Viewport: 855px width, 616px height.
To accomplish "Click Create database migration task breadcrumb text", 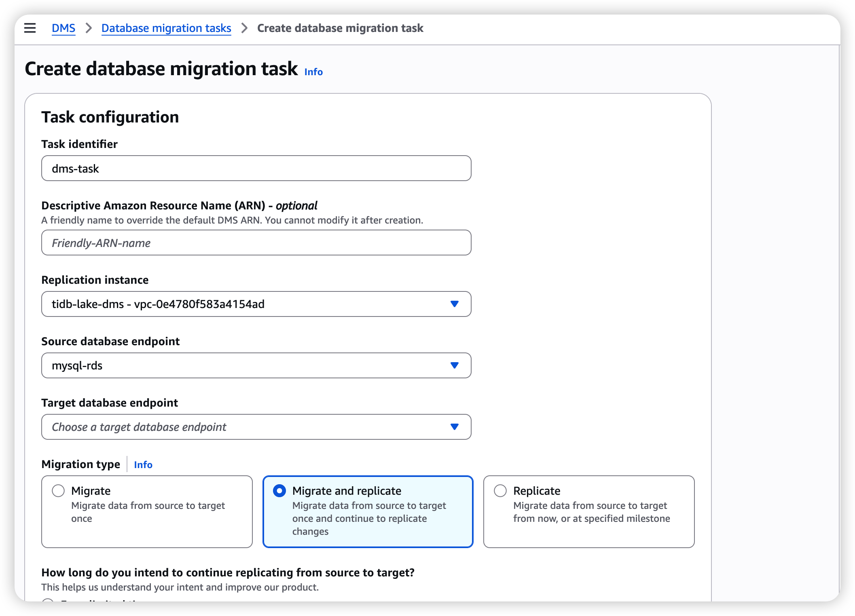I will pyautogui.click(x=340, y=28).
